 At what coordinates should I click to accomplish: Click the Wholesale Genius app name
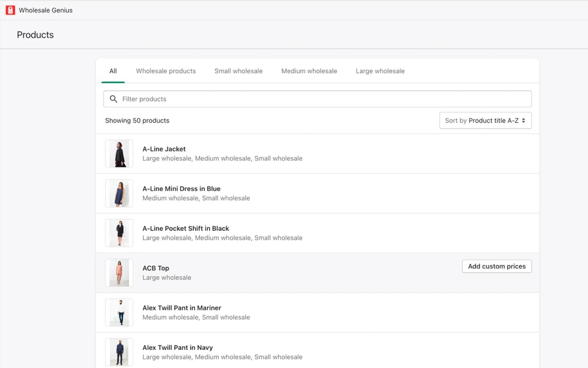46,10
